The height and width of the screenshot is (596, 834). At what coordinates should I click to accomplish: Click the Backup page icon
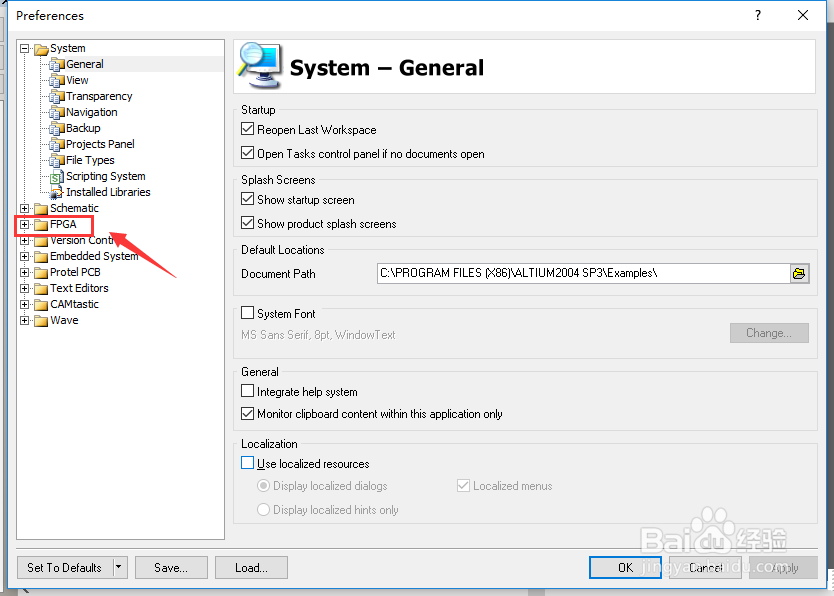56,128
